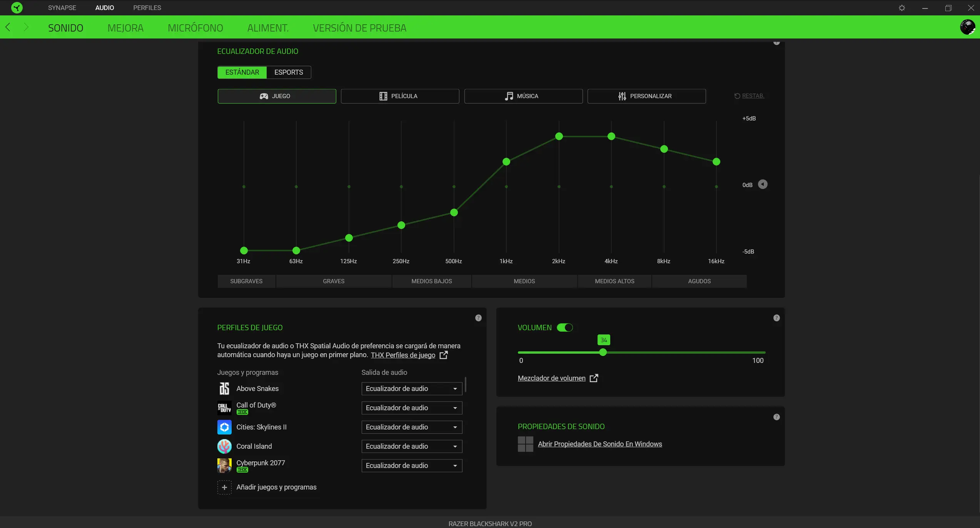Open the PERFILES top menu
The image size is (980, 528).
click(147, 8)
